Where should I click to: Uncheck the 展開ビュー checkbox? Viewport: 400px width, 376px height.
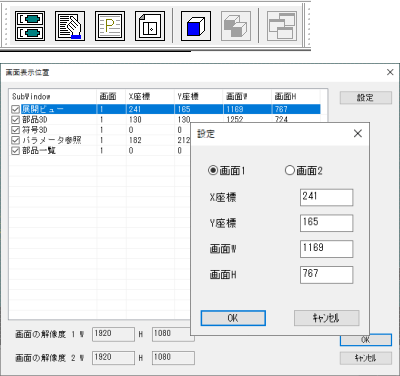[16, 109]
